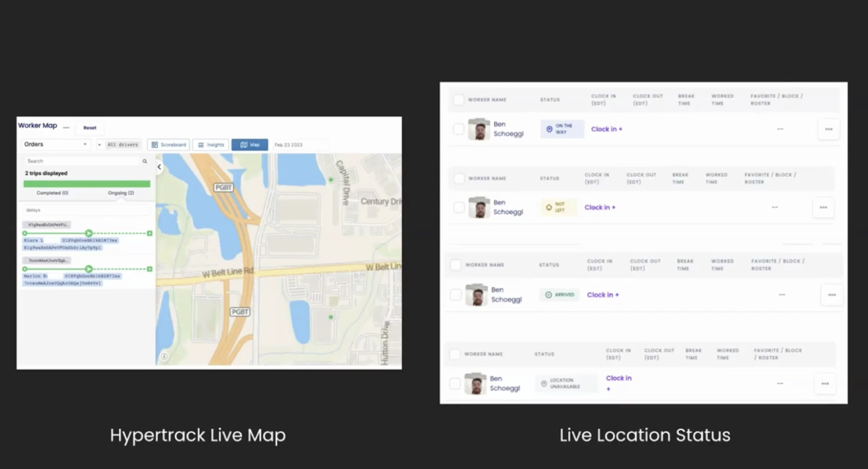
Task: Click the Kiara L driver name
Action: (33, 240)
